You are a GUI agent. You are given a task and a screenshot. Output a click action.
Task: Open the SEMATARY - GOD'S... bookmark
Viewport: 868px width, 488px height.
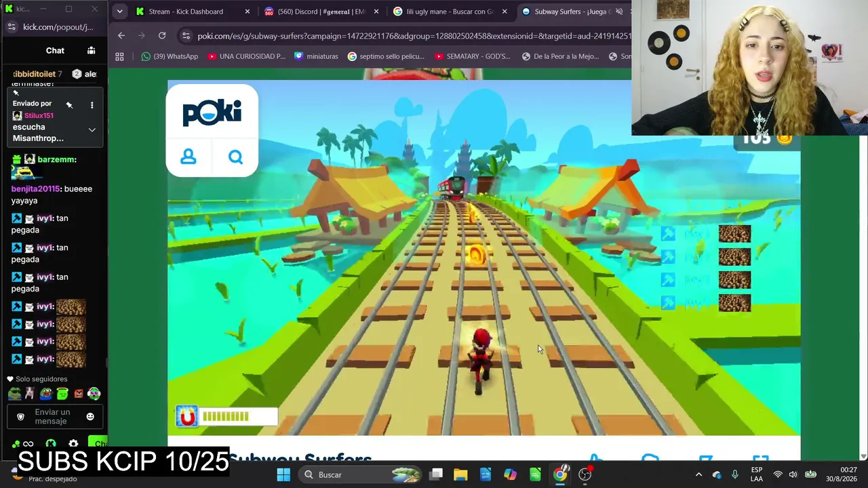click(x=472, y=56)
